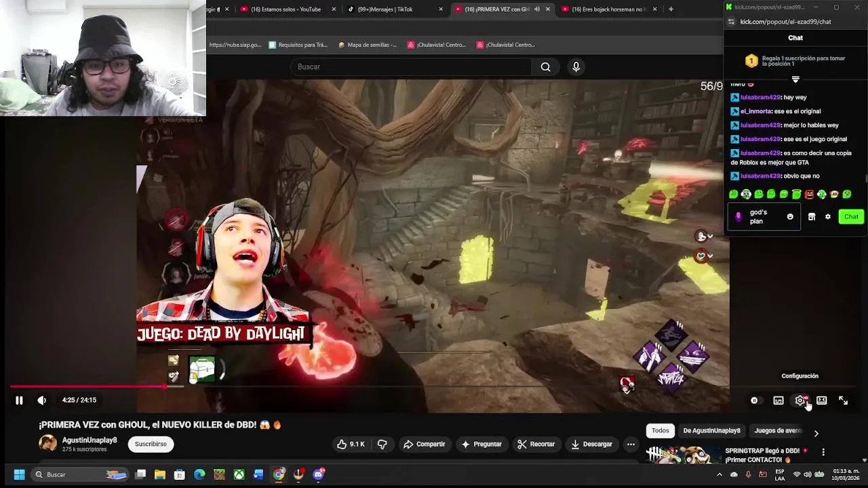Close the TikTok Mensajes tab

pyautogui.click(x=441, y=9)
